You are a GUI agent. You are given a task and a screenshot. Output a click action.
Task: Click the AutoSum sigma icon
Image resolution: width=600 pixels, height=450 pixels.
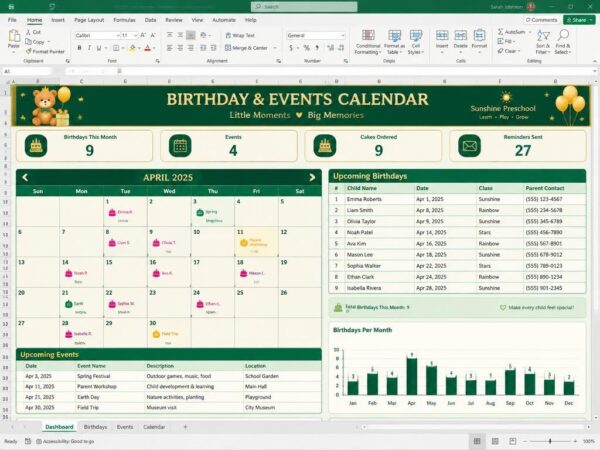click(500, 32)
